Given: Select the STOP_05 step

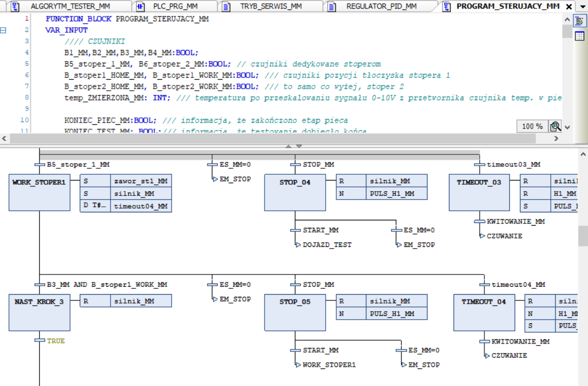Looking at the screenshot, I should (x=295, y=313).
